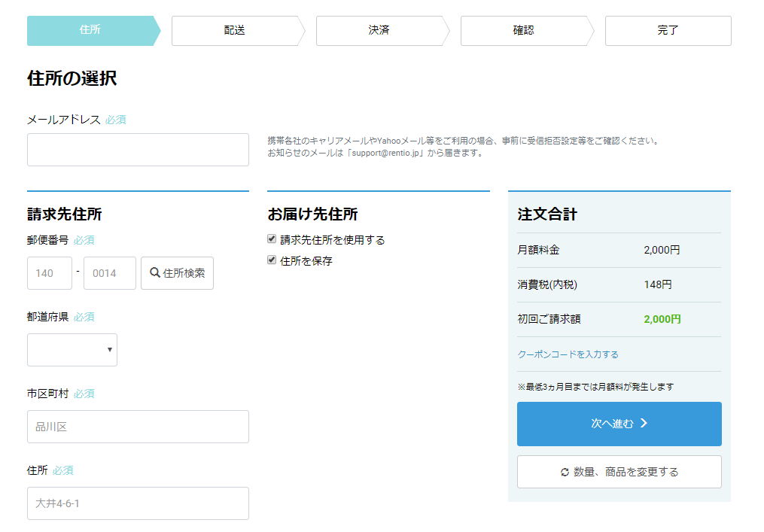Click the second postal code field 0014
This screenshot has width=764, height=532.
(110, 273)
